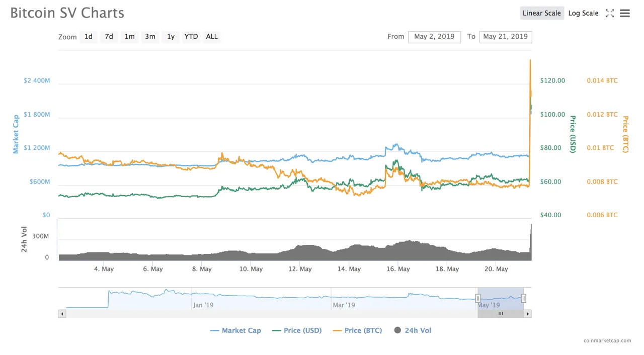Click the $600M axis label

tap(39, 182)
